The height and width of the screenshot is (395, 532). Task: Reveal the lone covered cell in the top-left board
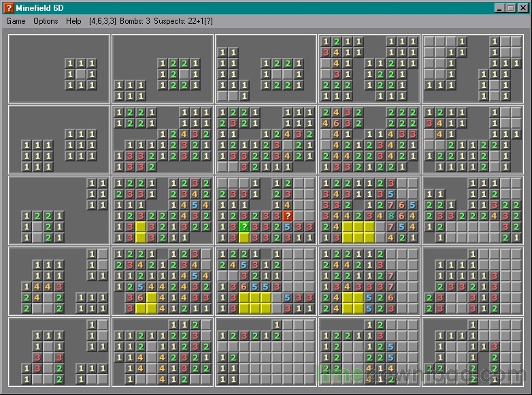point(81,74)
